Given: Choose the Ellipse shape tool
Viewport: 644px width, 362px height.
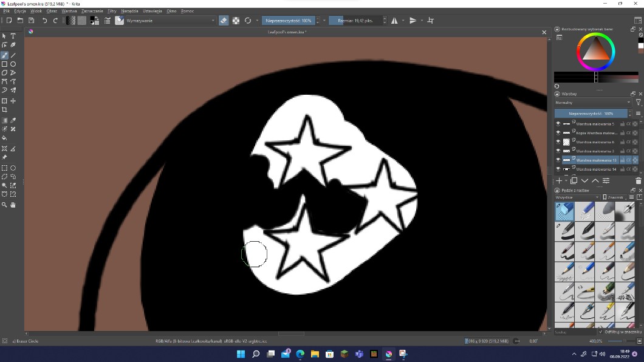Looking at the screenshot, I should pyautogui.click(x=13, y=64).
